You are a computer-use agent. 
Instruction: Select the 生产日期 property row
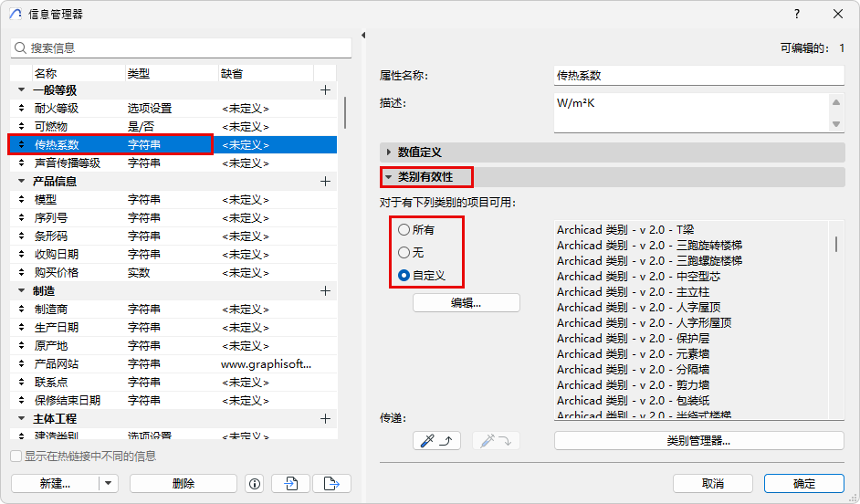(173, 328)
